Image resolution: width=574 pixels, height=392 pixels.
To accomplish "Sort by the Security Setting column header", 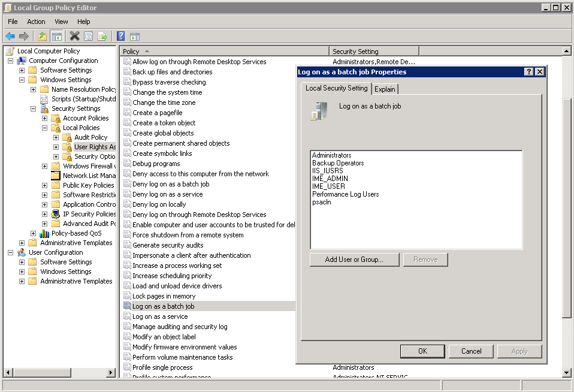I will click(x=355, y=52).
